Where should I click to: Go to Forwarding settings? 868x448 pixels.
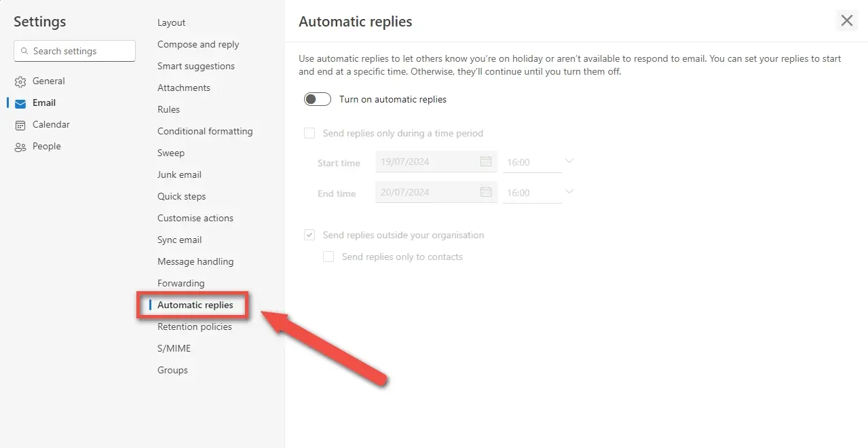point(181,283)
